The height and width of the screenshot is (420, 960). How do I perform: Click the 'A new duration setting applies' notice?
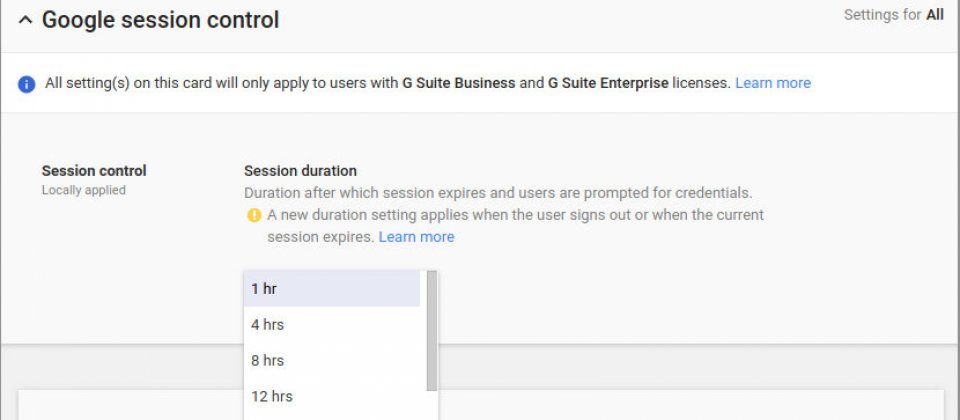coord(516,226)
